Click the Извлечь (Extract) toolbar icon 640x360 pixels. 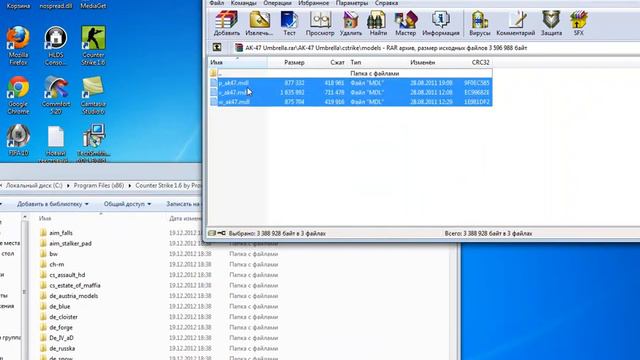pos(259,23)
